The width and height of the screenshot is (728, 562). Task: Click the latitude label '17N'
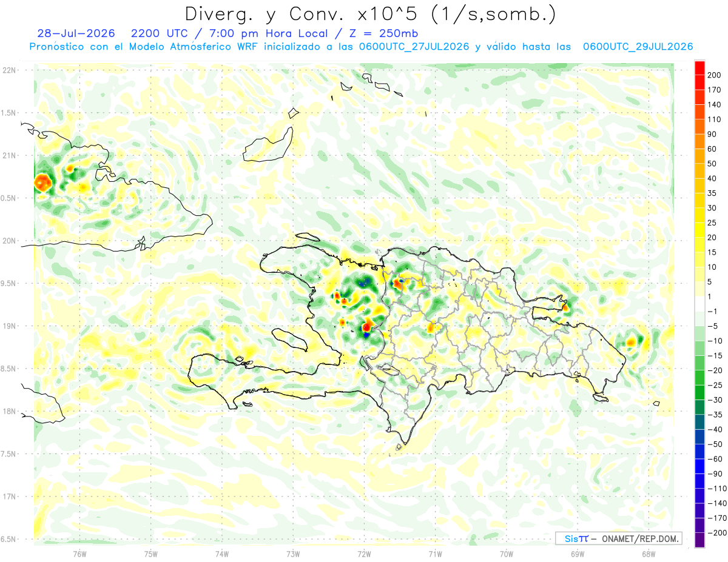(9, 497)
